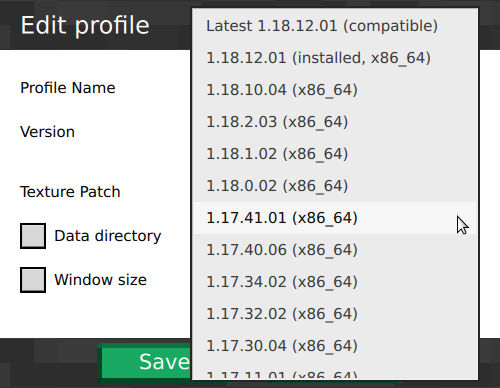
Task: Choose version 1.18.1.02 (x86_64)
Action: [x=335, y=154]
